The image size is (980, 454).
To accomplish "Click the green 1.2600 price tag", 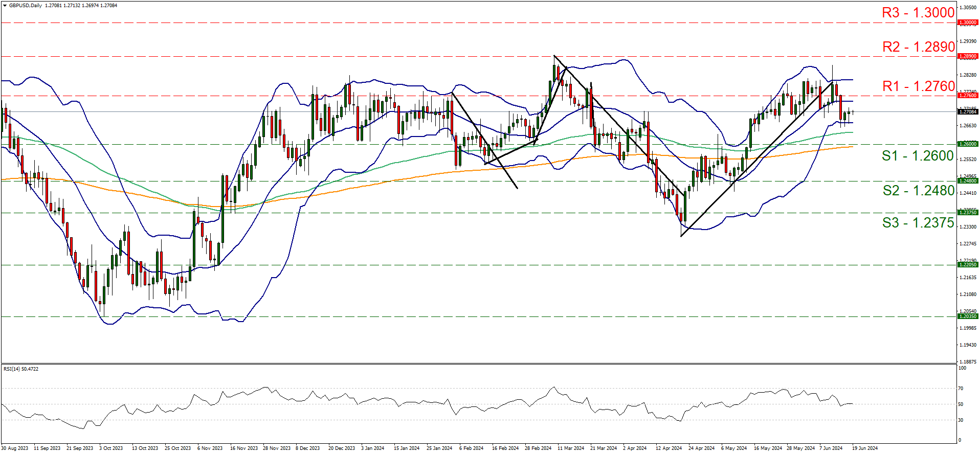I will 967,144.
